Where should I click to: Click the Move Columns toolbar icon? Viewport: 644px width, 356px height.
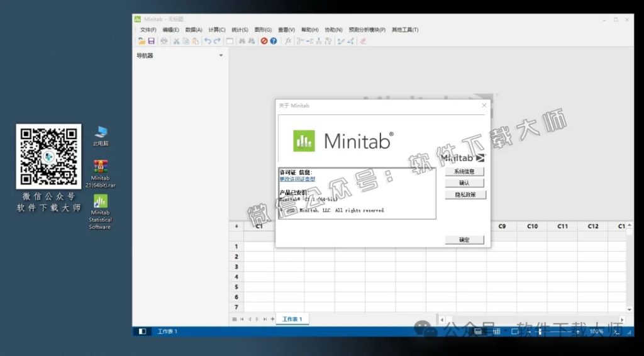pyautogui.click(x=328, y=41)
